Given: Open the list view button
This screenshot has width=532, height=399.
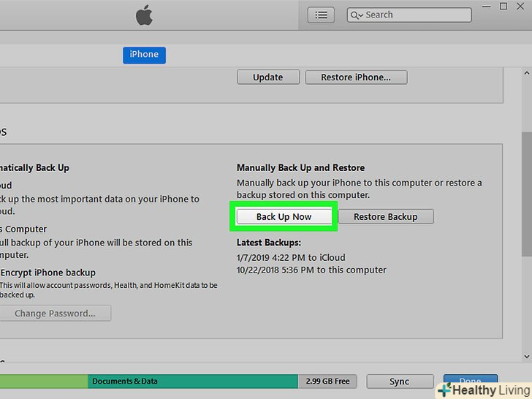Looking at the screenshot, I should click(x=321, y=15).
